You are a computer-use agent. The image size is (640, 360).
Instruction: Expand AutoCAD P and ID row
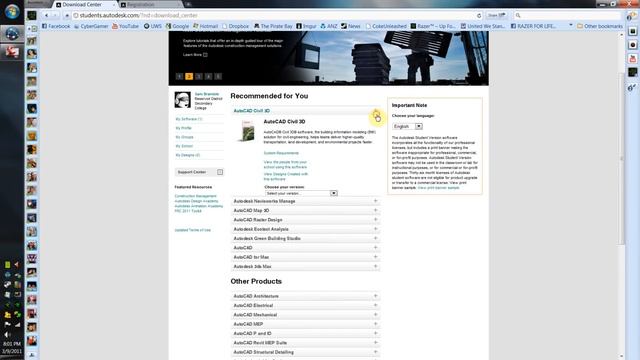[x=305, y=333]
